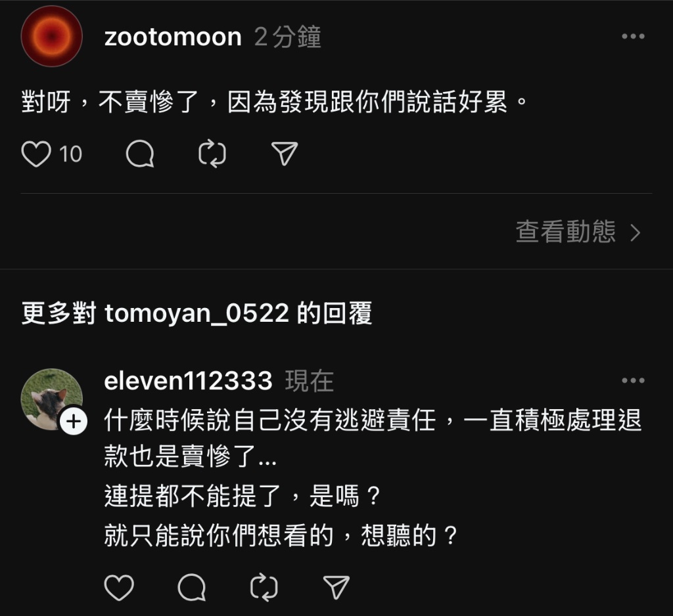
Task: Open eleven112333's reply text body
Action: (x=373, y=477)
